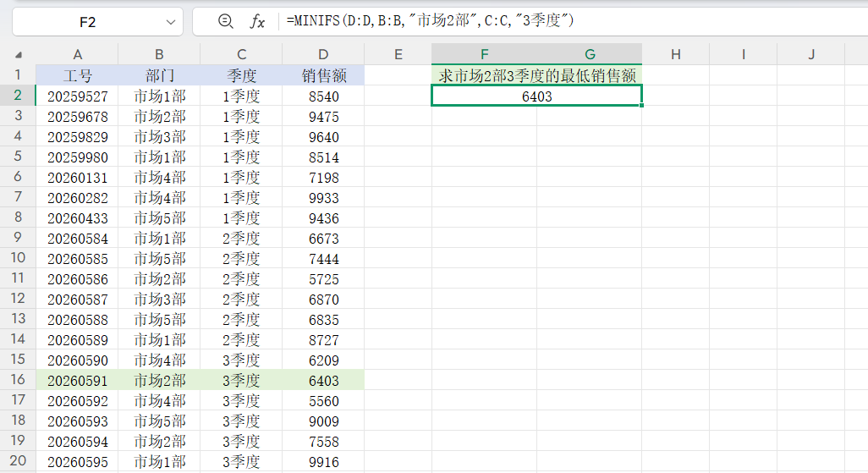868x473 pixels.
Task: Select row 16 header
Action: (18, 381)
